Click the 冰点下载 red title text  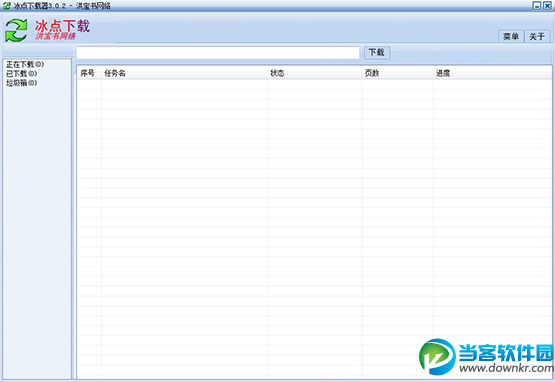(62, 26)
